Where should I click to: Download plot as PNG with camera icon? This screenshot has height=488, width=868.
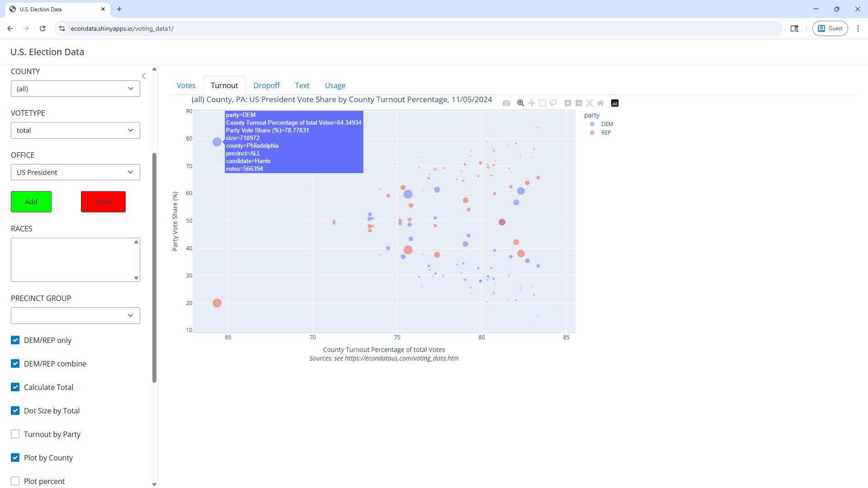[x=506, y=103]
